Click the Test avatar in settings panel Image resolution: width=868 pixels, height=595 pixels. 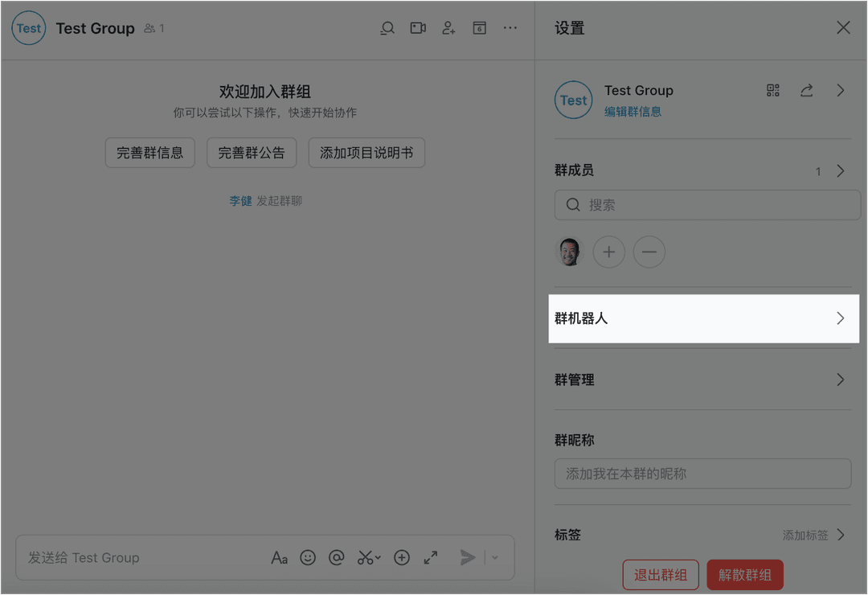click(574, 100)
